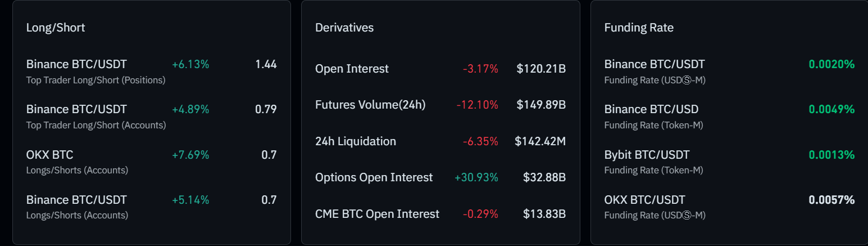This screenshot has height=246, width=868.
Task: Open the Derivatives panel heading
Action: (344, 27)
